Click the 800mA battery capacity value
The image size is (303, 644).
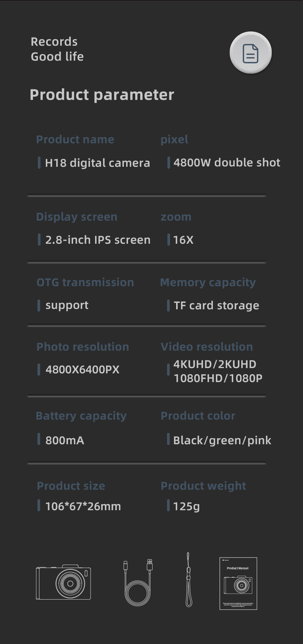click(65, 440)
